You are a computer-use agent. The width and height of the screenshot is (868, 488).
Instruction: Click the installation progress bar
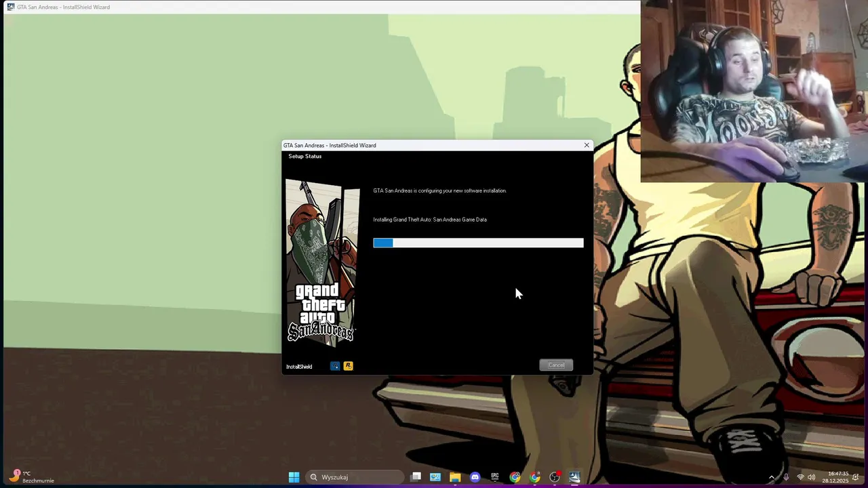pos(478,243)
